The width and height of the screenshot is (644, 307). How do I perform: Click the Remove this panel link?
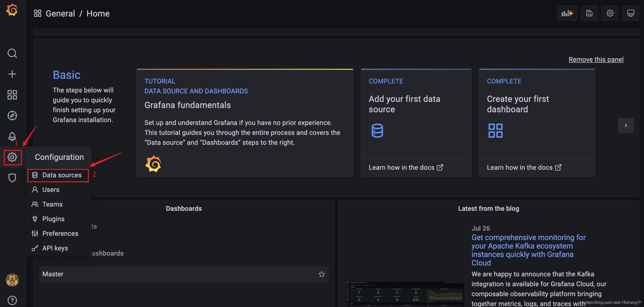pyautogui.click(x=596, y=60)
